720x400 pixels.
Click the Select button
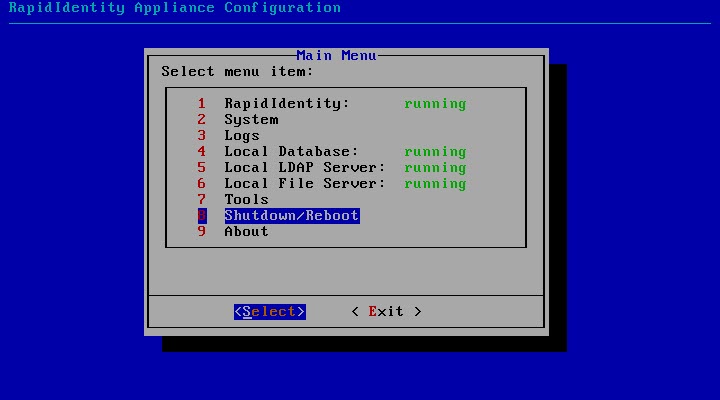[x=270, y=311]
